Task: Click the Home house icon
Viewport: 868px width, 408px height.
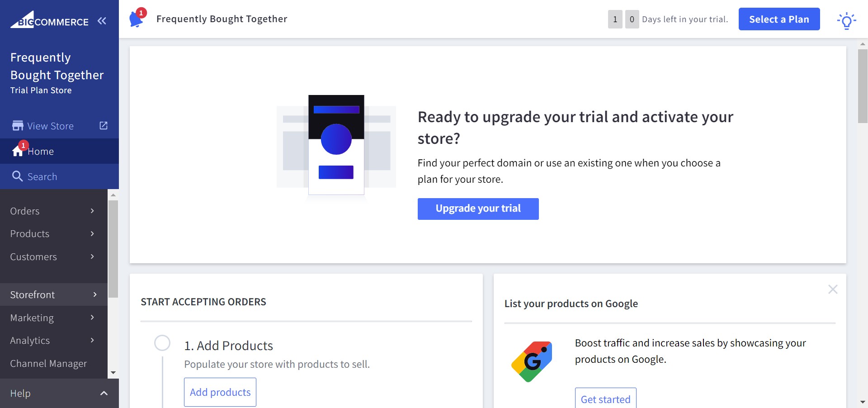Action: [18, 151]
